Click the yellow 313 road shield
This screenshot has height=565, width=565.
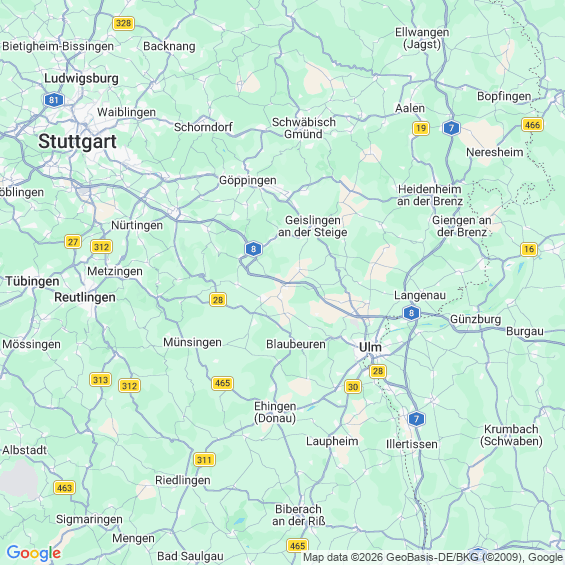coord(100,380)
